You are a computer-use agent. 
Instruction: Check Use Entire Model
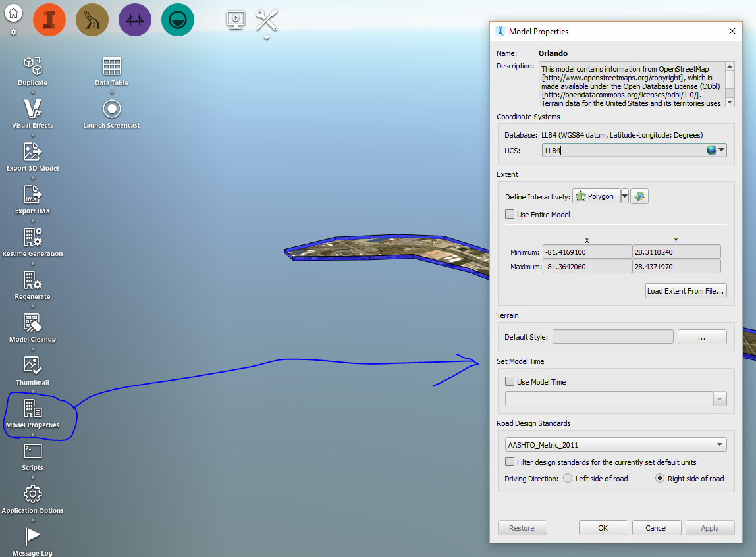[x=510, y=214]
